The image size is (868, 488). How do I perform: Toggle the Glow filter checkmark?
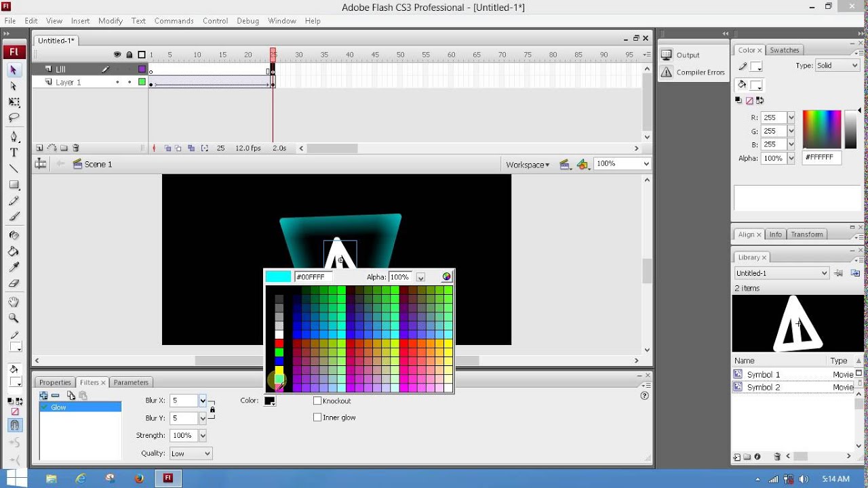coord(45,407)
